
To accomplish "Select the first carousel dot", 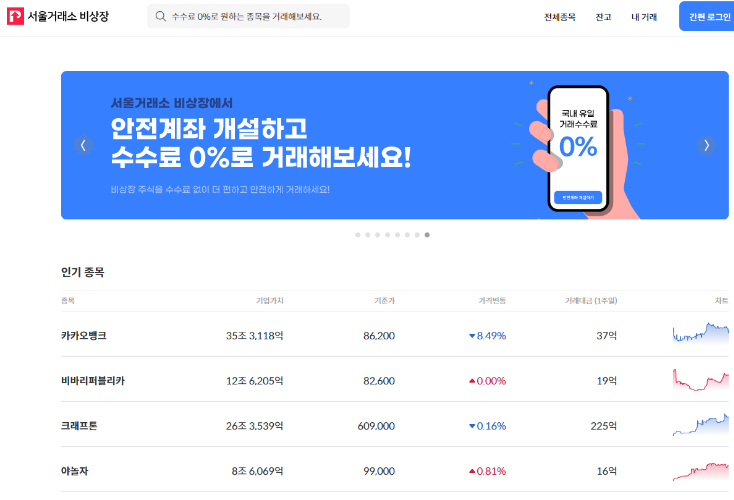I will tap(358, 235).
